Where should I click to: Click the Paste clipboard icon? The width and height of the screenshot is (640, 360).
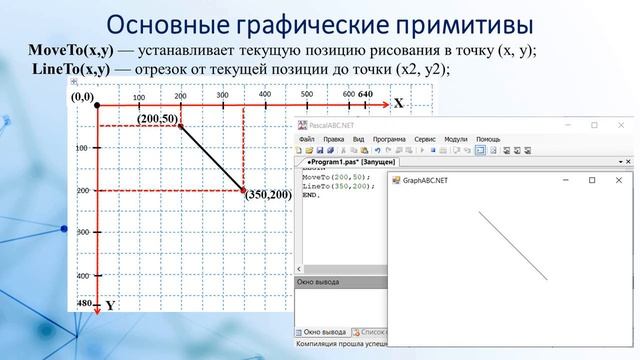pyautogui.click(x=364, y=151)
